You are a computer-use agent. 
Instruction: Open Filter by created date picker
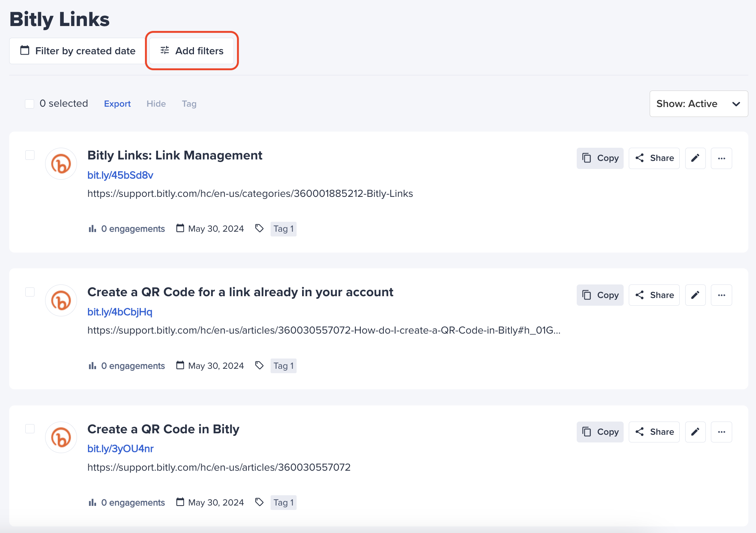tap(78, 51)
